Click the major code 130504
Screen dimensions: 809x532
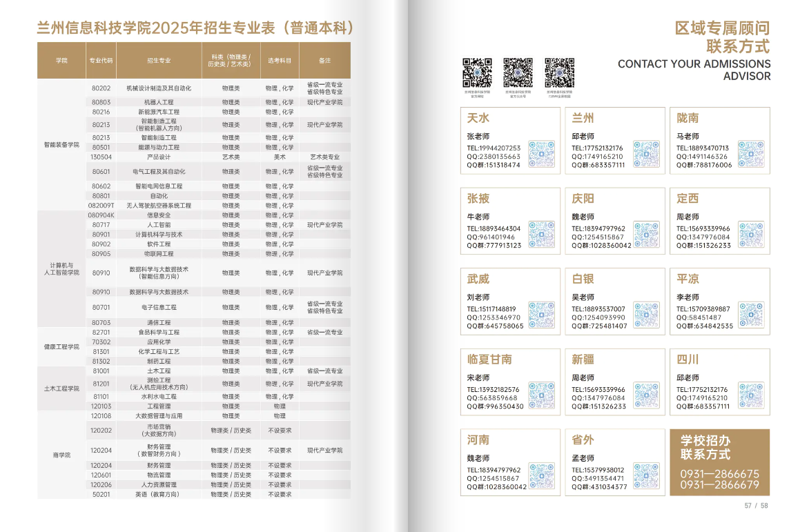[x=101, y=157]
